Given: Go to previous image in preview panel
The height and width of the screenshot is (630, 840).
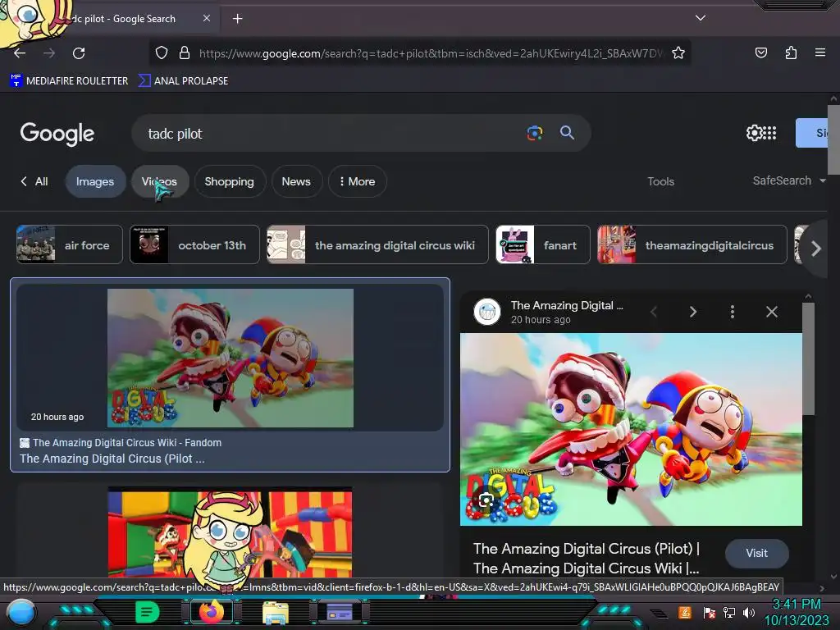Looking at the screenshot, I should [654, 312].
